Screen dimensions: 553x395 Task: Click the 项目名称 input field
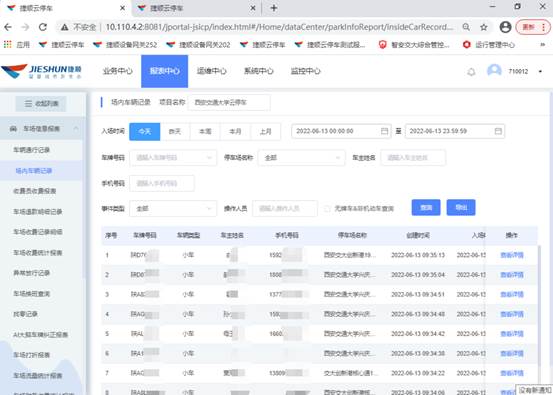[229, 103]
